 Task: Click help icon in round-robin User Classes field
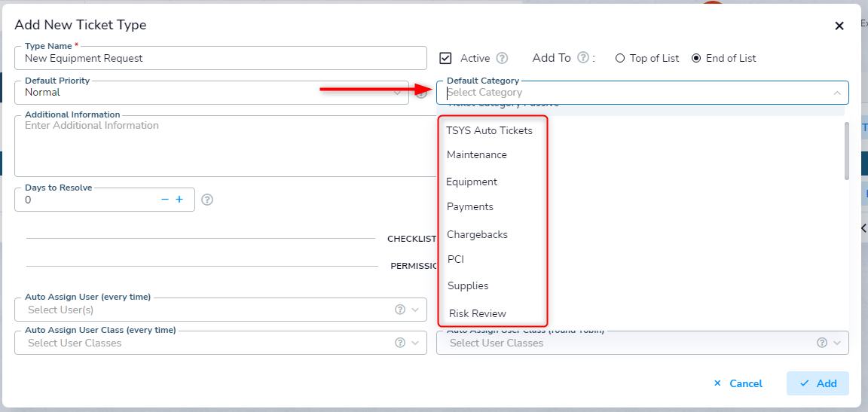tap(823, 342)
